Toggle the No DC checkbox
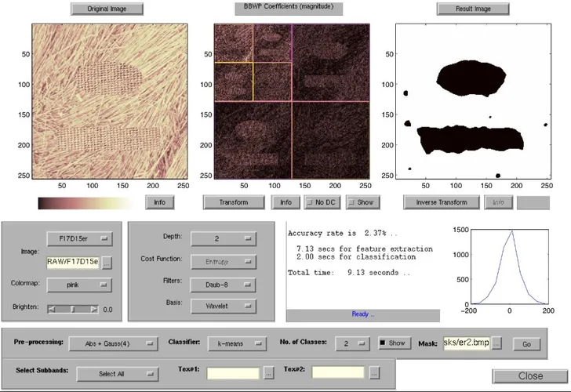This screenshot has height=392, width=571. (322, 202)
